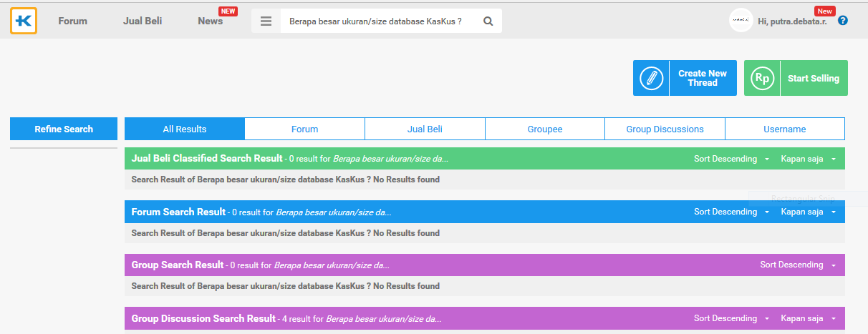Open the Kaskus home logo
Image resolution: width=868 pixels, height=334 pixels.
tap(24, 21)
